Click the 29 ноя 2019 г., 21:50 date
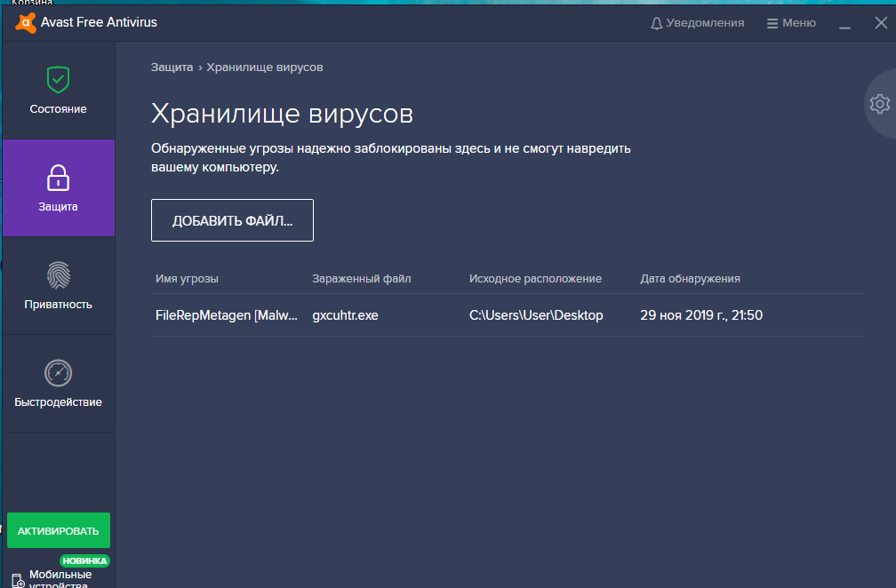 coord(701,315)
